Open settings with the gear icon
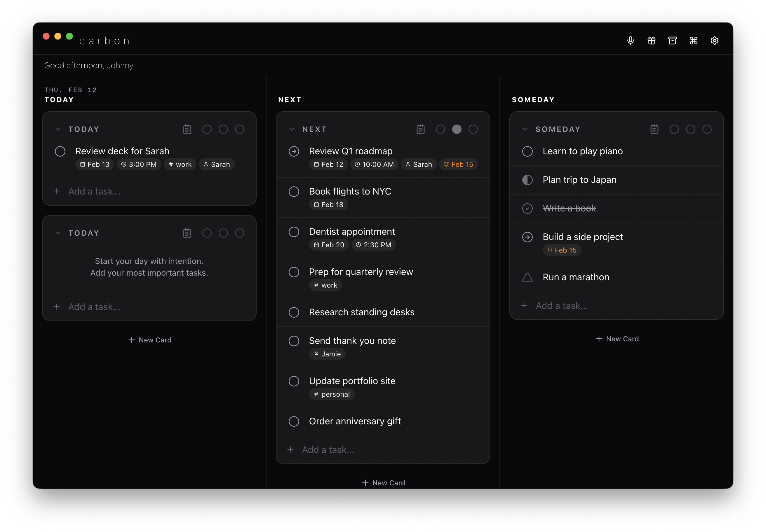 pos(715,40)
